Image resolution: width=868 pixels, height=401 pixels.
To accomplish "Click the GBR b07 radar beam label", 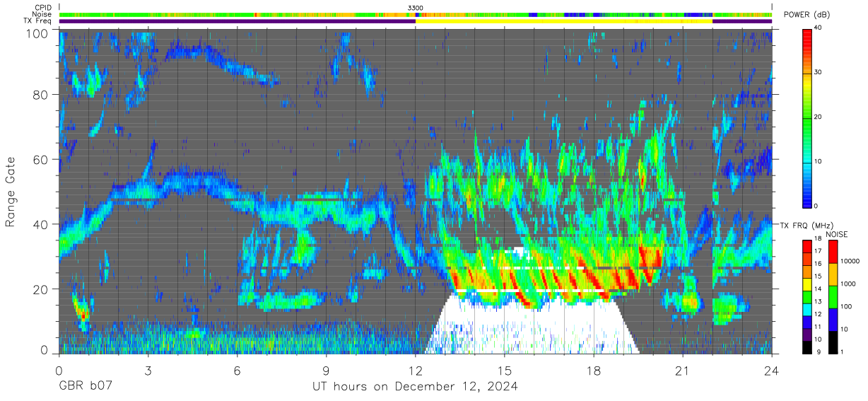I will pyautogui.click(x=85, y=387).
